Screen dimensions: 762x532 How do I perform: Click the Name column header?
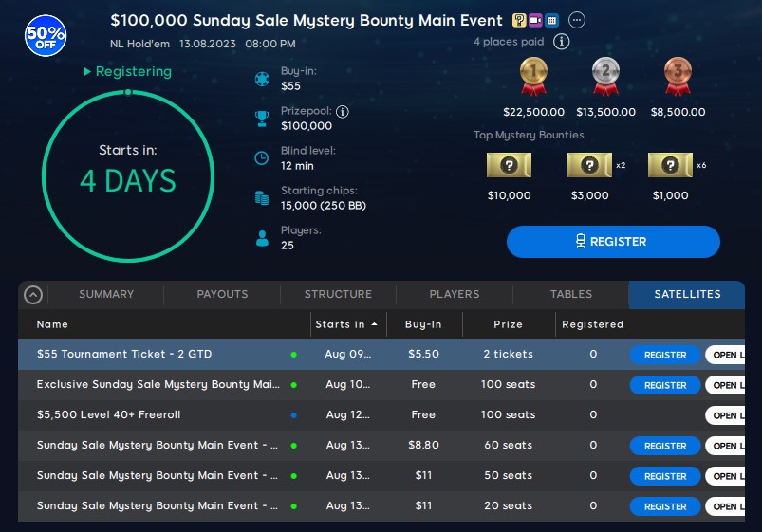coord(53,324)
